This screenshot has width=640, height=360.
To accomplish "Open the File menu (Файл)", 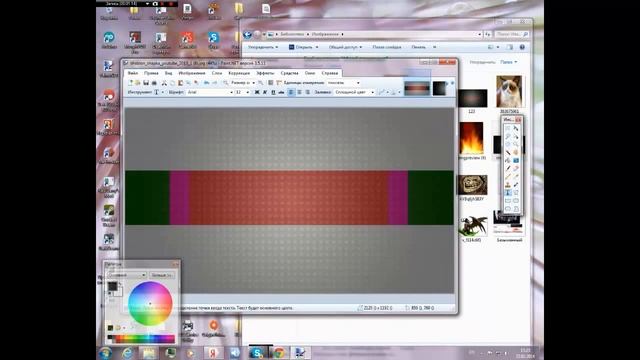I will tap(133, 73).
